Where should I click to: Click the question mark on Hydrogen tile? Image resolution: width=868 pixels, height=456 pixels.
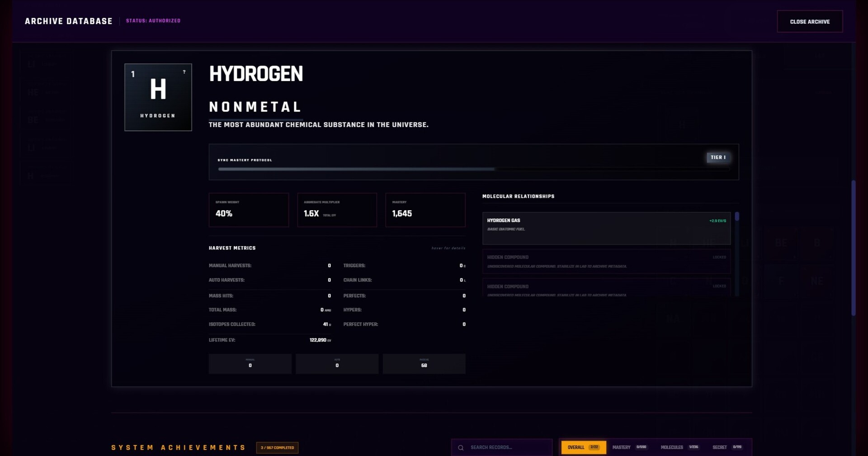point(184,72)
